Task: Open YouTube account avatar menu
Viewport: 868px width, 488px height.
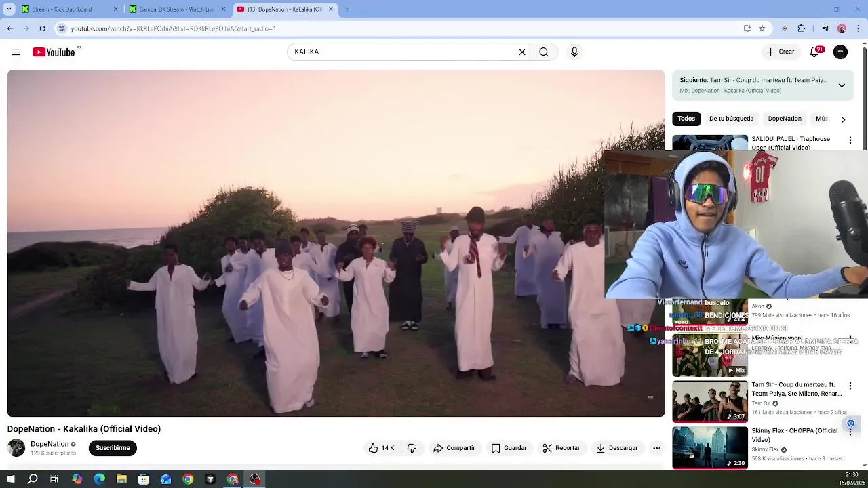Action: [840, 52]
